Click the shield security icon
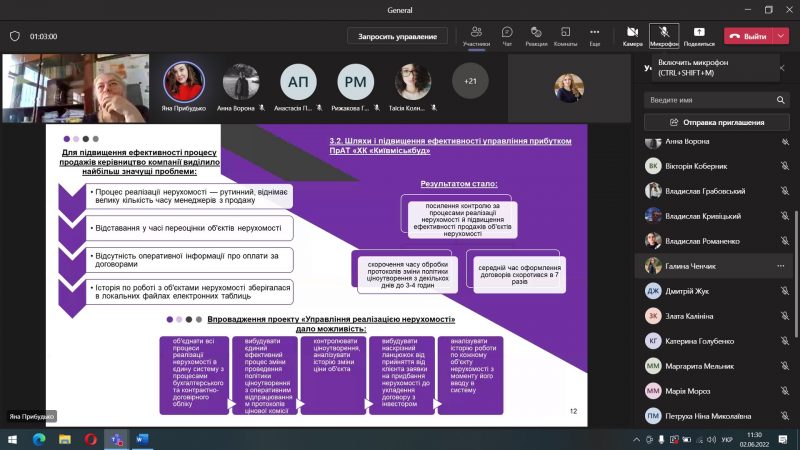The image size is (800, 450). (x=14, y=36)
